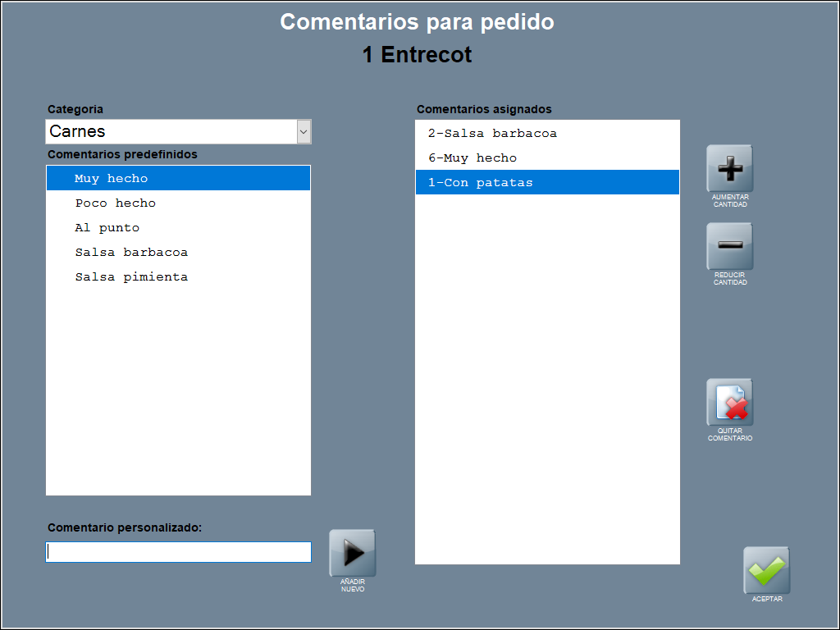Click empty area of predefined comments list
840x630 pixels.
point(178,394)
